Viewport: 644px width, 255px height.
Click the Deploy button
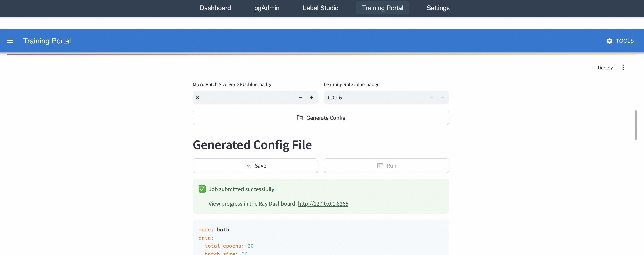(x=605, y=68)
